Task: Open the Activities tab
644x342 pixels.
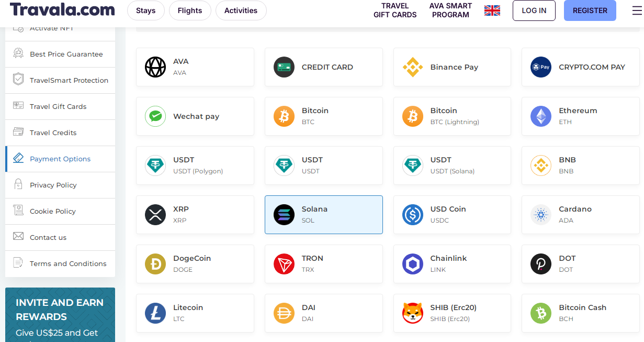Action: [x=241, y=10]
